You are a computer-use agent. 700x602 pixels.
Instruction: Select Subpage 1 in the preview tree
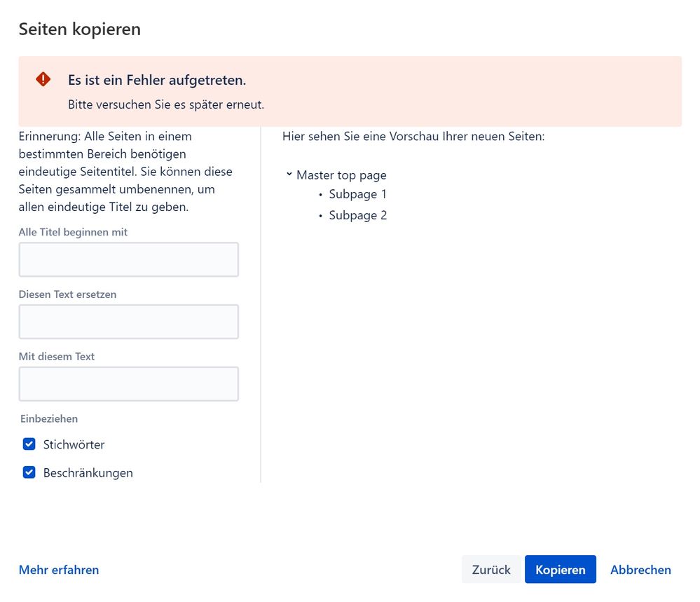[x=357, y=194]
